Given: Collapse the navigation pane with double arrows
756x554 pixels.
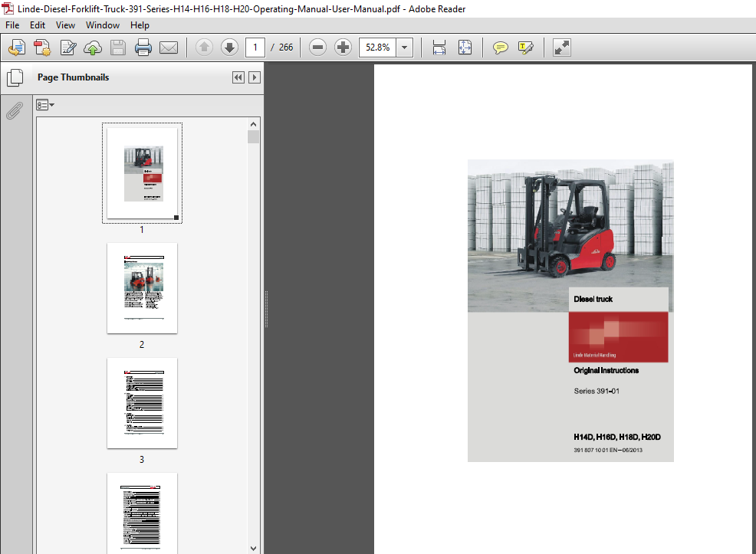Looking at the screenshot, I should [238, 77].
